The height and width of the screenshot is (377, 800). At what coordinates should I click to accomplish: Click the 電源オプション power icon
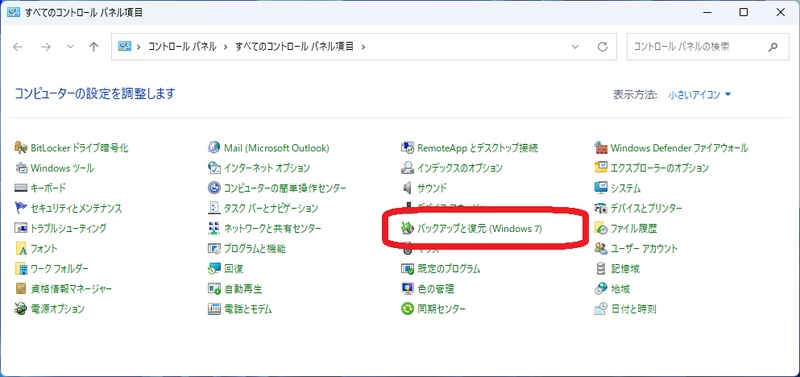(x=21, y=309)
